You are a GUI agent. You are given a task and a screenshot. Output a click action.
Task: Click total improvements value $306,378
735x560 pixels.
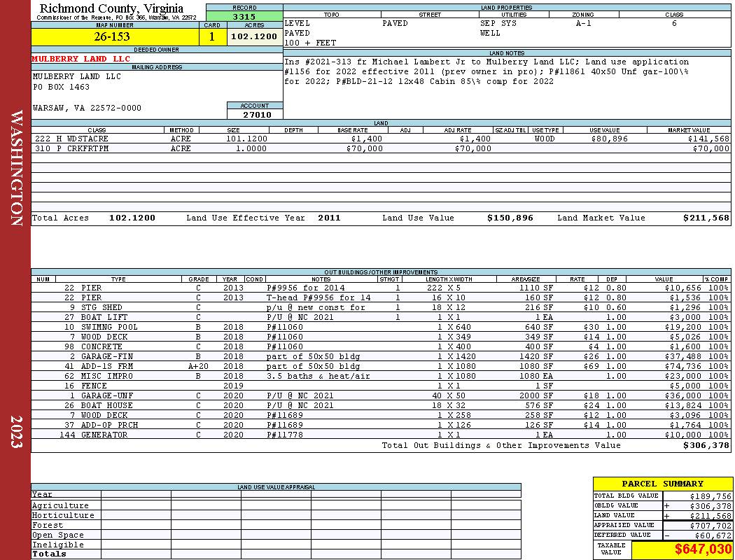706,446
